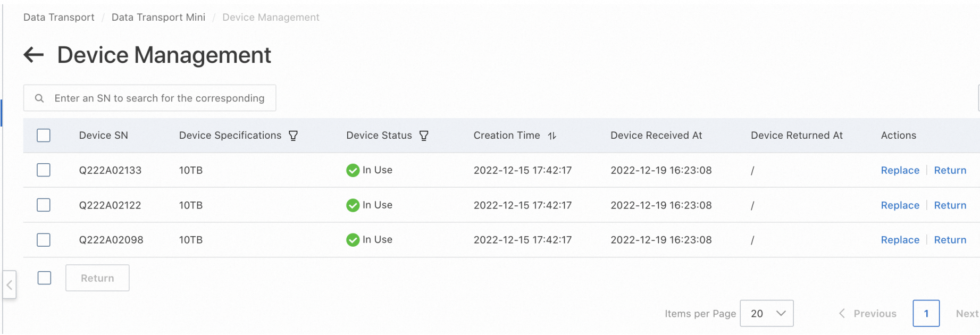Screen dimensions: 980x335
Task: Go to previous page using chevron
Action: click(x=842, y=314)
